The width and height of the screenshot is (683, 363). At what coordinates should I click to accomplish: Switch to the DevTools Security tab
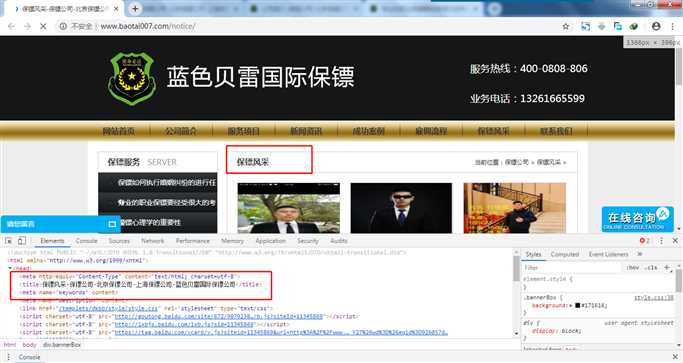[x=308, y=241]
